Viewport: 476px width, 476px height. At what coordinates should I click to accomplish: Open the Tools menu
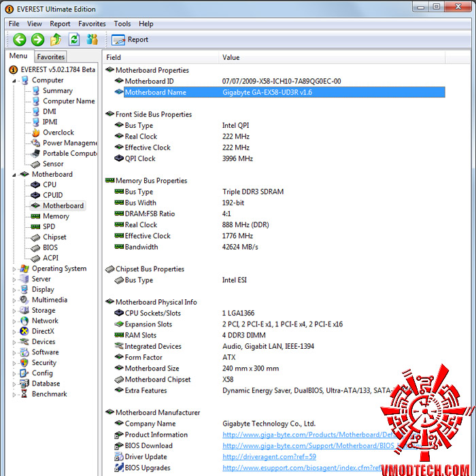coord(122,24)
